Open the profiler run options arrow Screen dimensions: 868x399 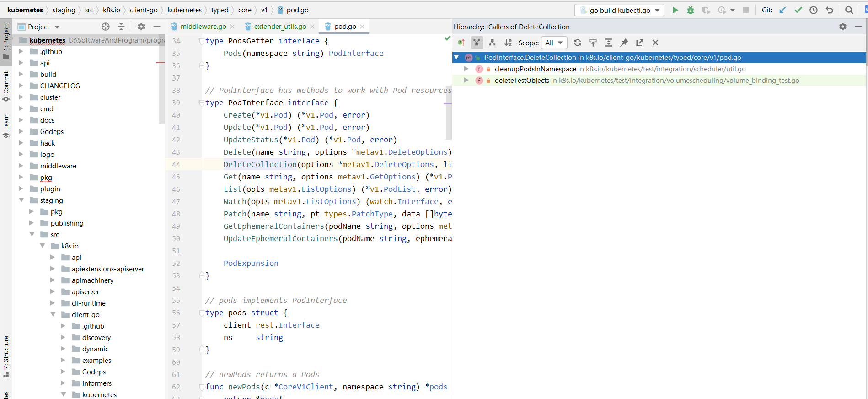coord(733,10)
